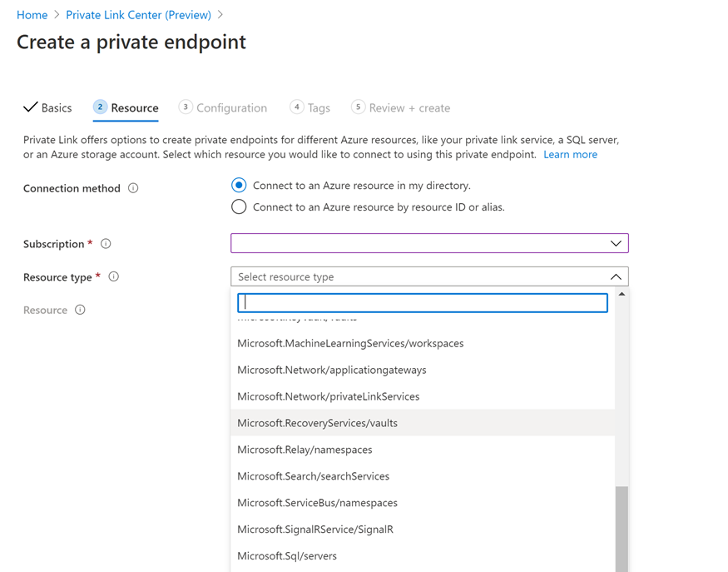
Task: Click the Resource type info icon
Action: [114, 277]
